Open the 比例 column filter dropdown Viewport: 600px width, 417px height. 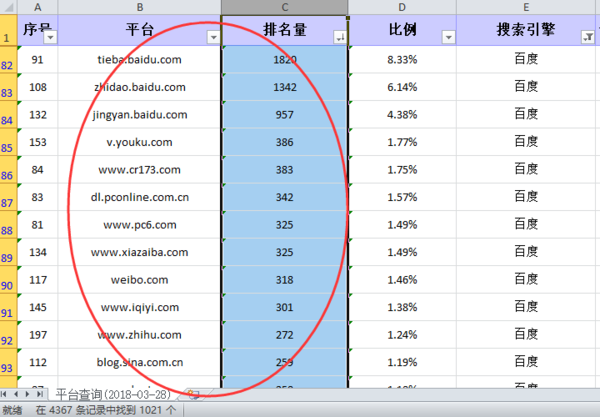pyautogui.click(x=448, y=37)
